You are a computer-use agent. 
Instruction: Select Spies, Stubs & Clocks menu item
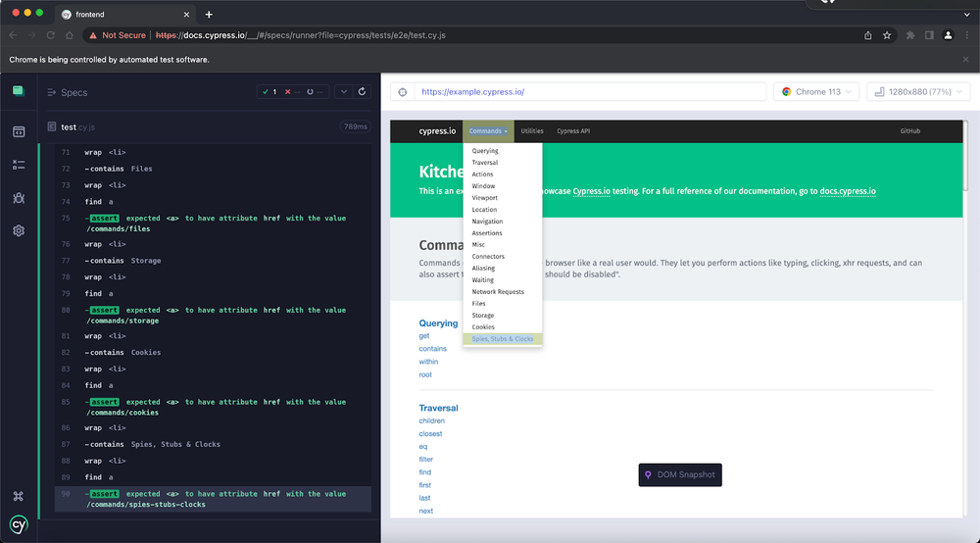click(x=503, y=339)
